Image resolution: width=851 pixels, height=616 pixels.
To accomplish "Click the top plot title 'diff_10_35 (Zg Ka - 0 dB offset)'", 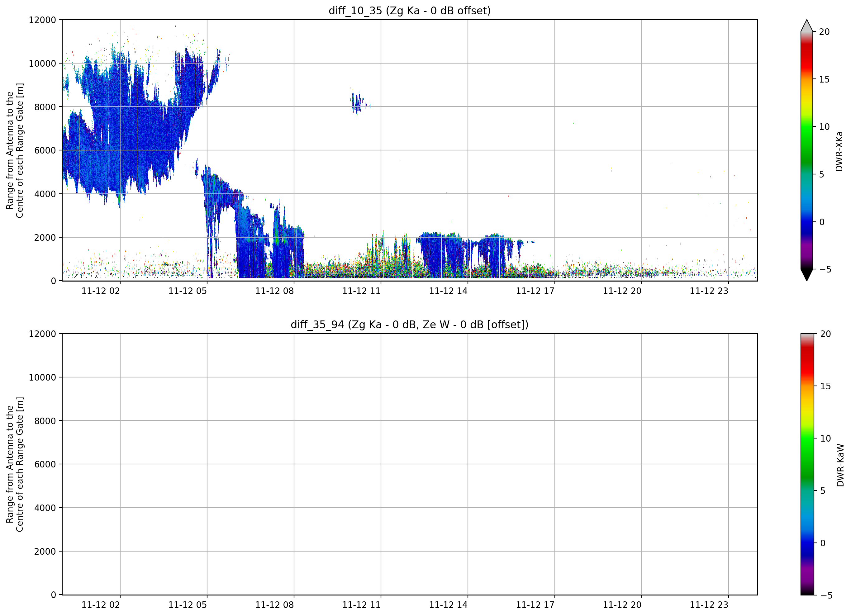I will pyautogui.click(x=409, y=11).
